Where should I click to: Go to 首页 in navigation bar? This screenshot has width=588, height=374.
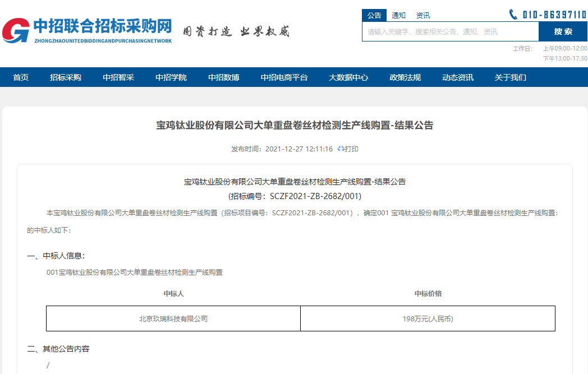pos(21,77)
